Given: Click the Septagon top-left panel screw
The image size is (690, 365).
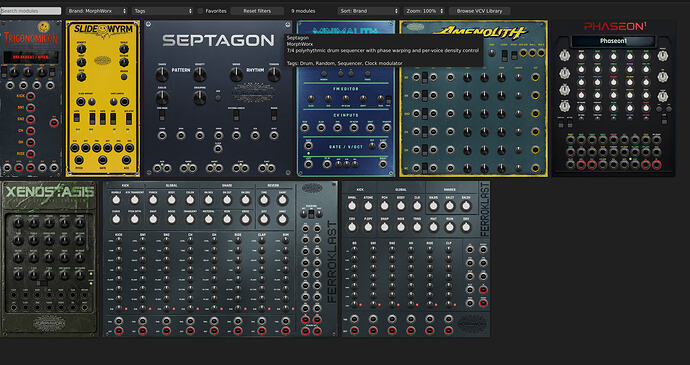Looking at the screenshot, I should pos(148,24).
